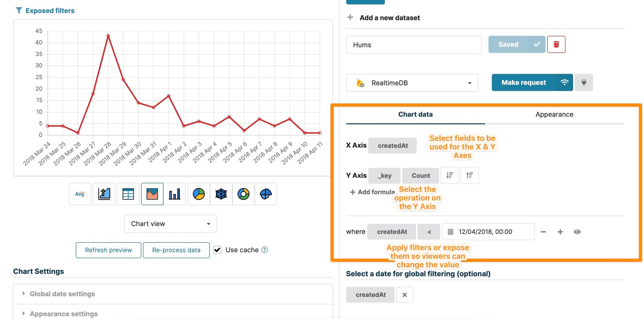644x319 pixels.
Task: Pick the doughnut chart type icon
Action: point(243,194)
